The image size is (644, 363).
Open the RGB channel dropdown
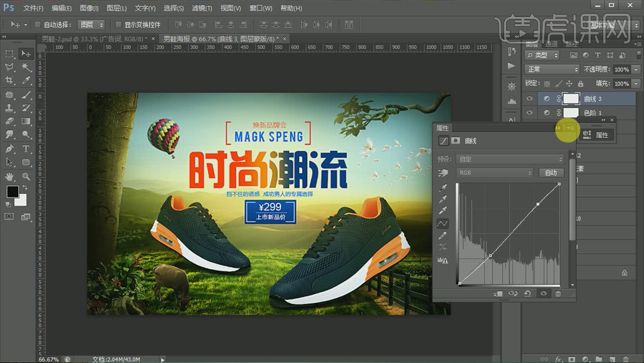(x=494, y=173)
